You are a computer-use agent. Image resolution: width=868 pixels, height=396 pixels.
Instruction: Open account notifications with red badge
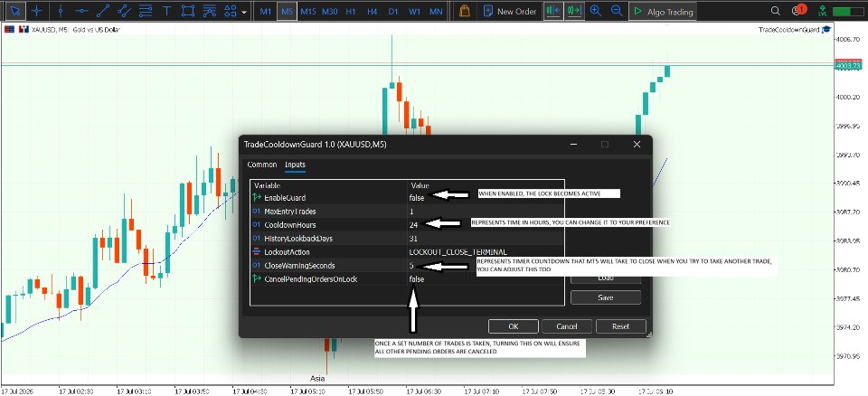(797, 10)
